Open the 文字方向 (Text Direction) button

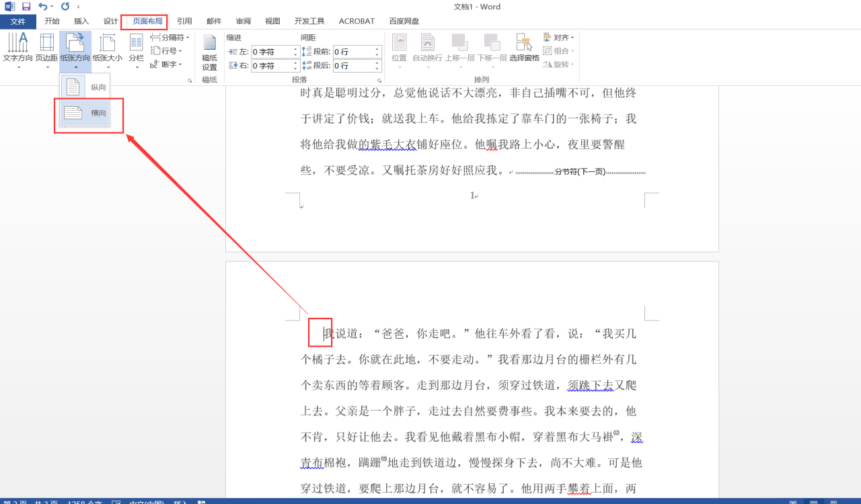pyautogui.click(x=18, y=51)
